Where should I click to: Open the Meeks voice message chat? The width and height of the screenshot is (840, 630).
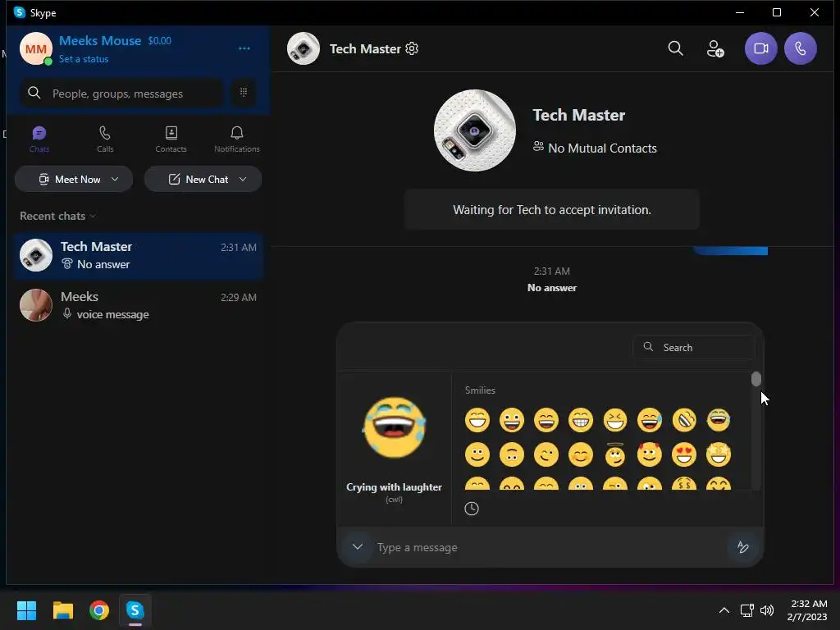[x=138, y=305]
